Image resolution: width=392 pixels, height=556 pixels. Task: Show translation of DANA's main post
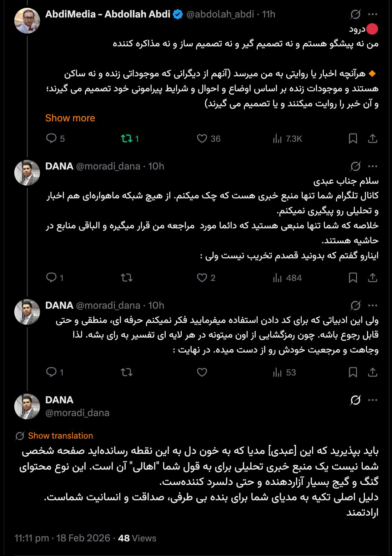pyautogui.click(x=60, y=436)
